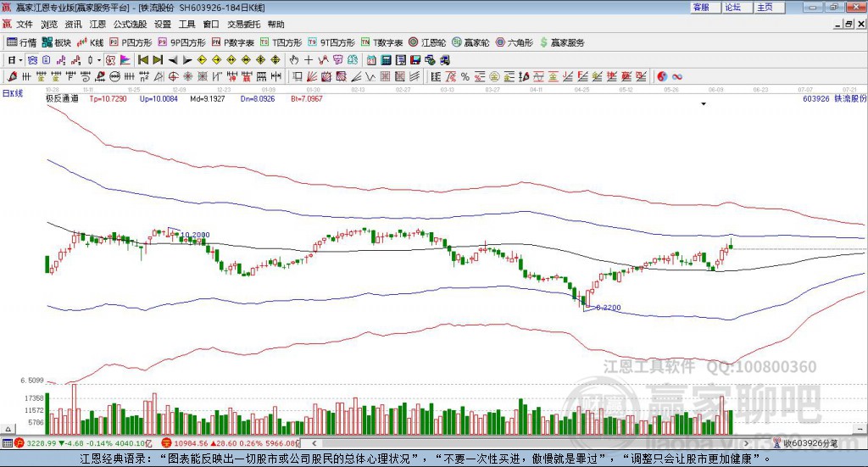Select the hand pan tool
Viewport: 868px width, 467px height.
click(x=293, y=60)
